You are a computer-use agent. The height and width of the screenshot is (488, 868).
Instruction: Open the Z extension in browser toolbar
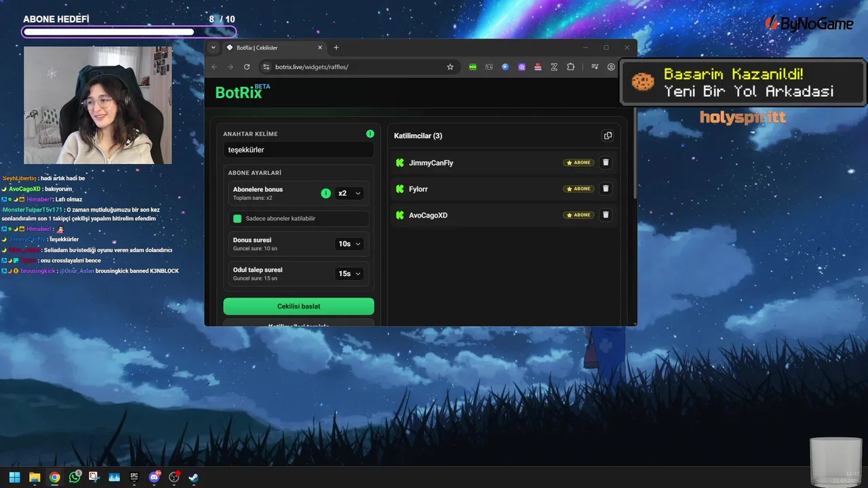tap(554, 66)
